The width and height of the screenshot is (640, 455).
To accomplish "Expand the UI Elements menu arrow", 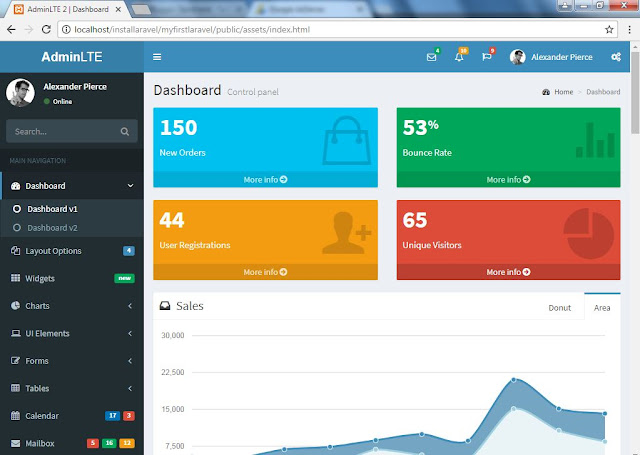I will coord(130,333).
